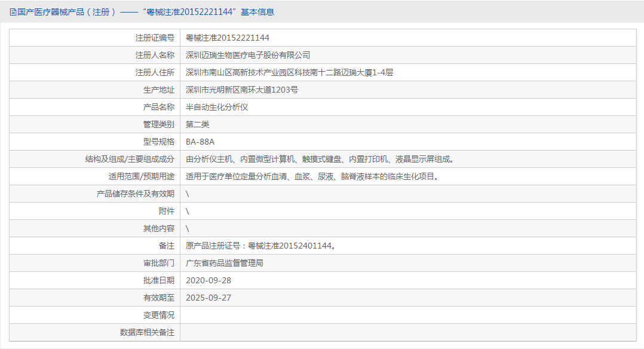Click the 变更情况 label
644x349 pixels.
[158, 315]
